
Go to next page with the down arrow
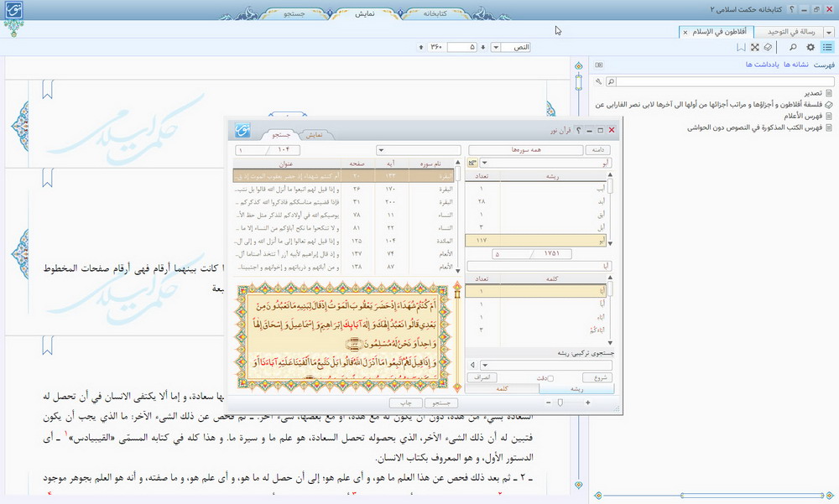(x=482, y=47)
